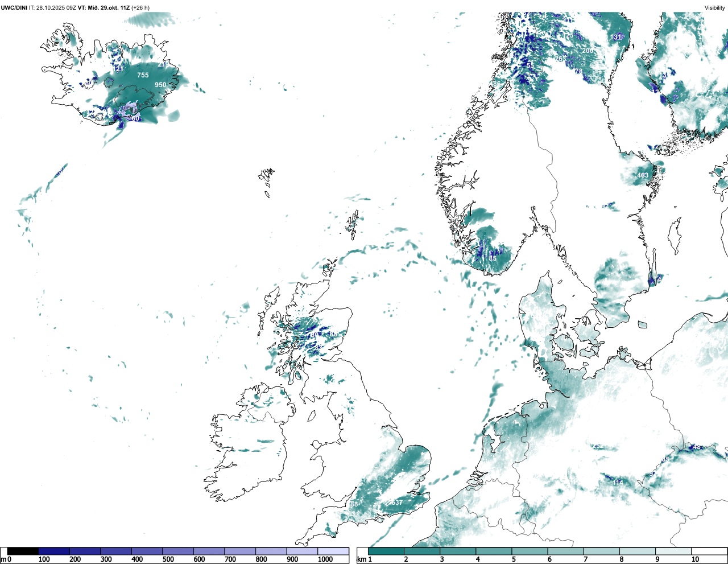The width and height of the screenshot is (728, 564).
Task: Click the '88' value over southern England
Action: click(354, 504)
